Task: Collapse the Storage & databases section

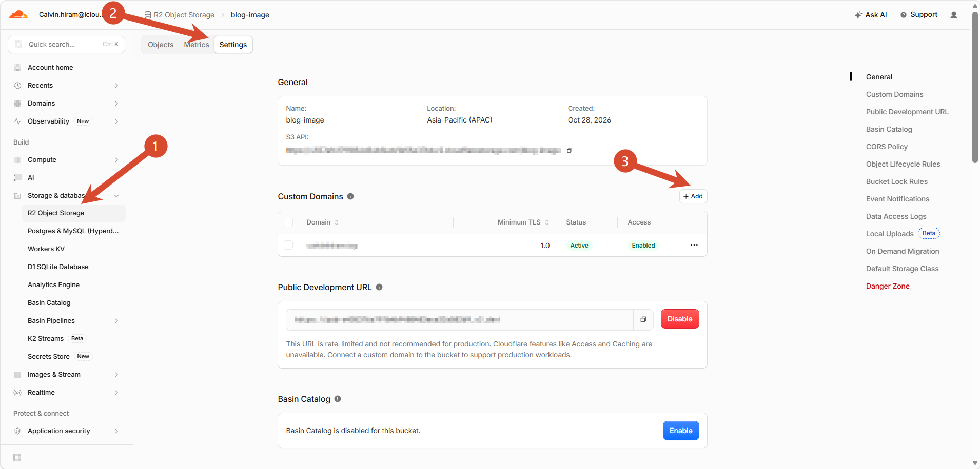Action: pyautogui.click(x=117, y=196)
